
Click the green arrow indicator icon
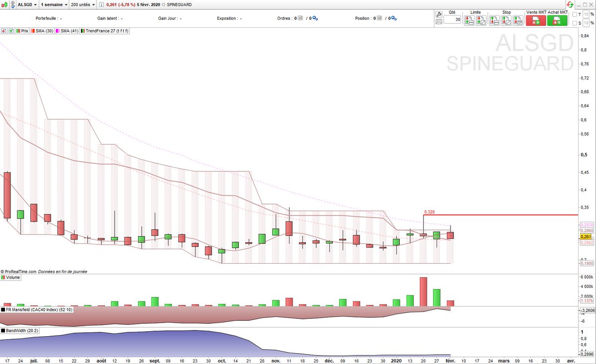coord(11,31)
